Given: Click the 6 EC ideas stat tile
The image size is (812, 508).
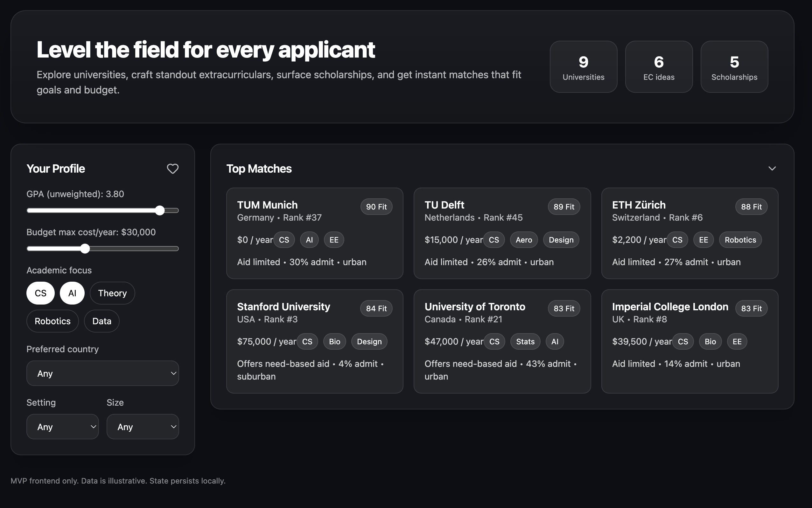Looking at the screenshot, I should [659, 67].
